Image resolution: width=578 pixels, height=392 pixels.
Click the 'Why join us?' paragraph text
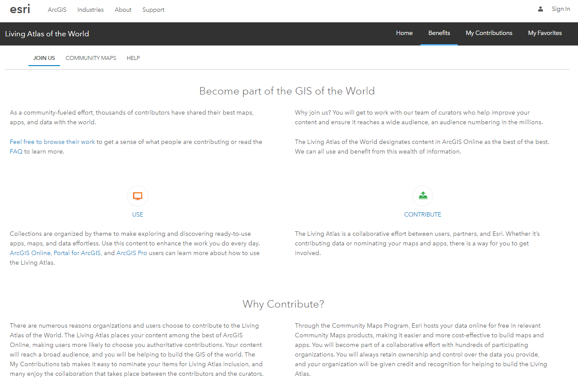(419, 117)
